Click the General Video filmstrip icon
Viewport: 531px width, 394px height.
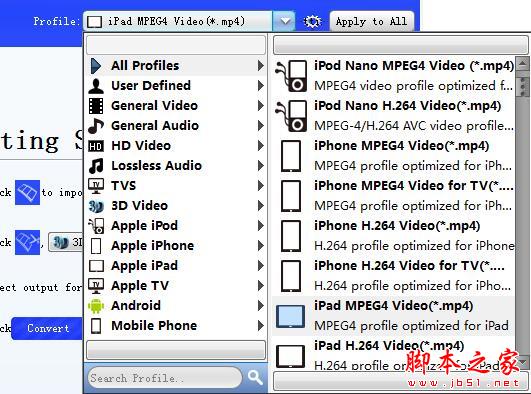pos(96,106)
